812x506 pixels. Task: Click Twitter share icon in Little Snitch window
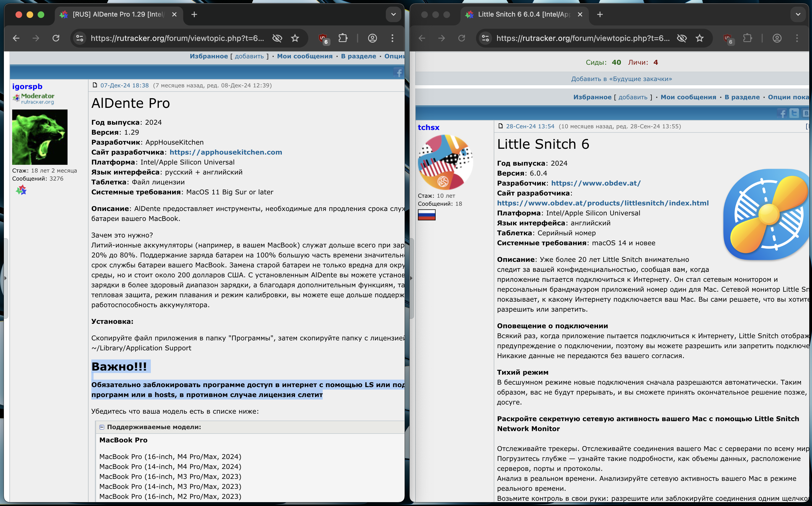point(794,113)
